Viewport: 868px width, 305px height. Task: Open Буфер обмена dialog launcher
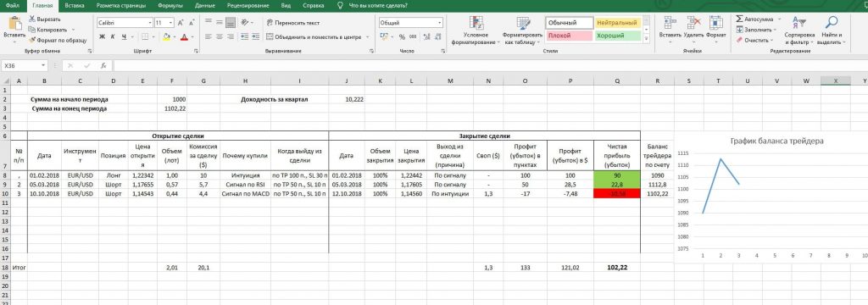[x=89, y=51]
